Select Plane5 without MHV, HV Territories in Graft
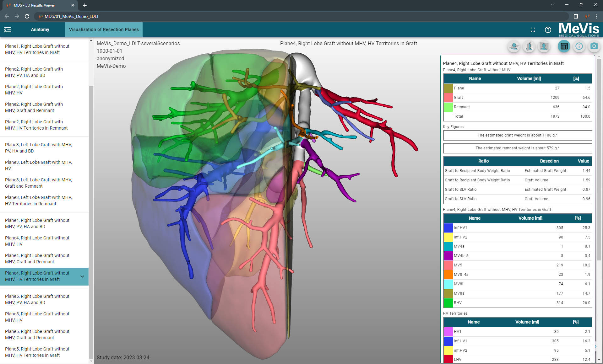Screen dimensions: 603x364 (x=44, y=352)
